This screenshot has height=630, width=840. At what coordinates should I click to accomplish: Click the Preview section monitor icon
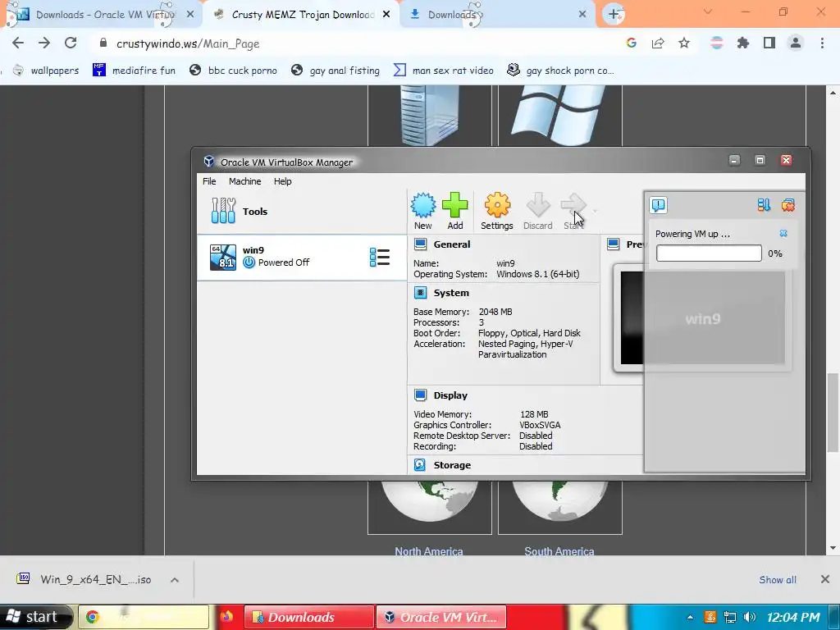614,244
